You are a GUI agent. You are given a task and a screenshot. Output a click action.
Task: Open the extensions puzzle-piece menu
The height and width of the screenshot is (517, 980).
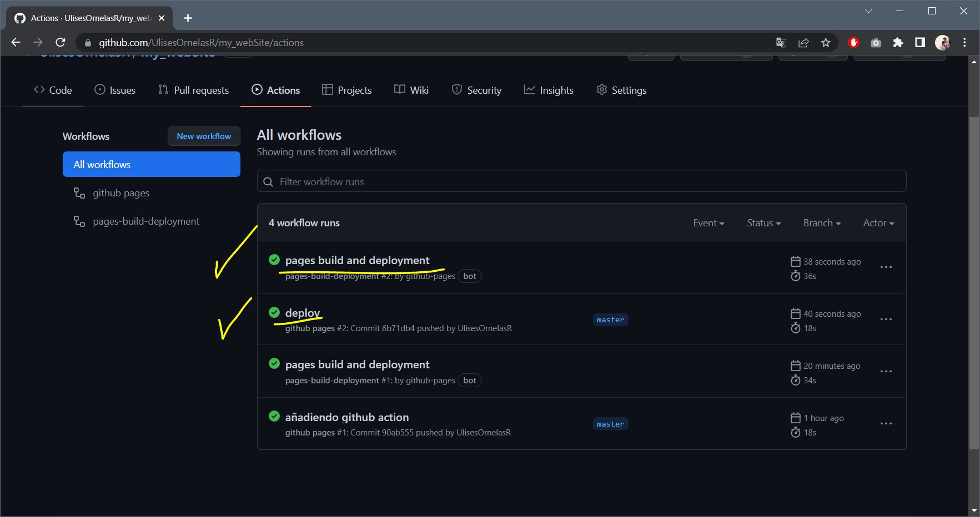[898, 42]
